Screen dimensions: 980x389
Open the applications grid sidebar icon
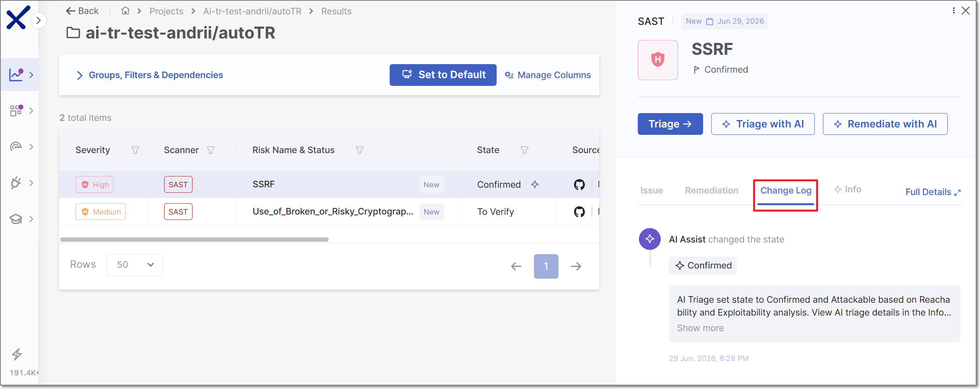[x=16, y=110]
